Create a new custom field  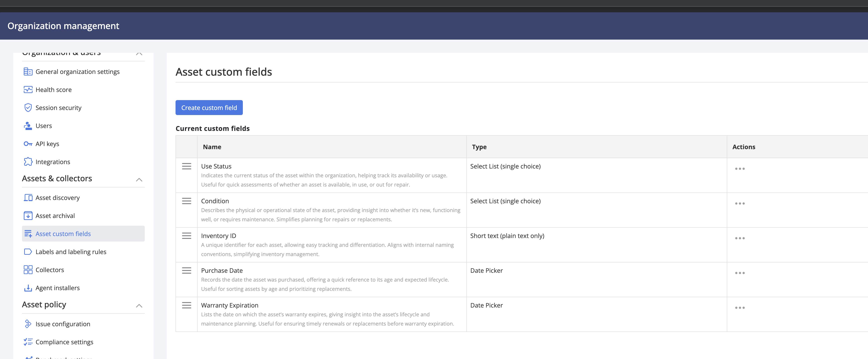tap(209, 108)
